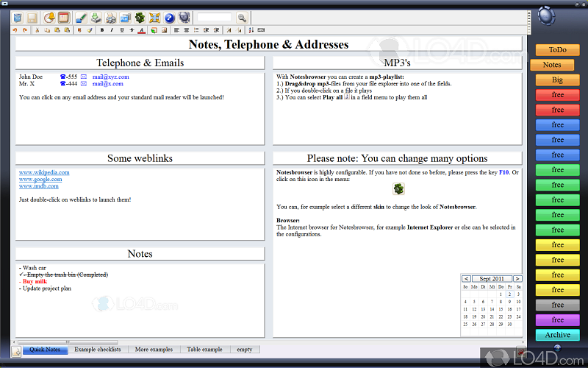Select day 2 in the calendar
Viewport: 588px width, 368px height.
coord(509,294)
